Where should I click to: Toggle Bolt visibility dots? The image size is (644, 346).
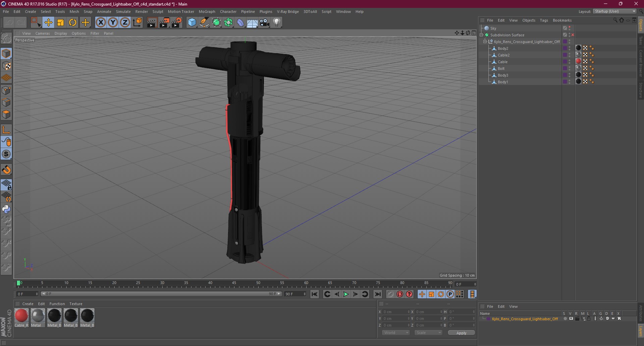point(570,68)
